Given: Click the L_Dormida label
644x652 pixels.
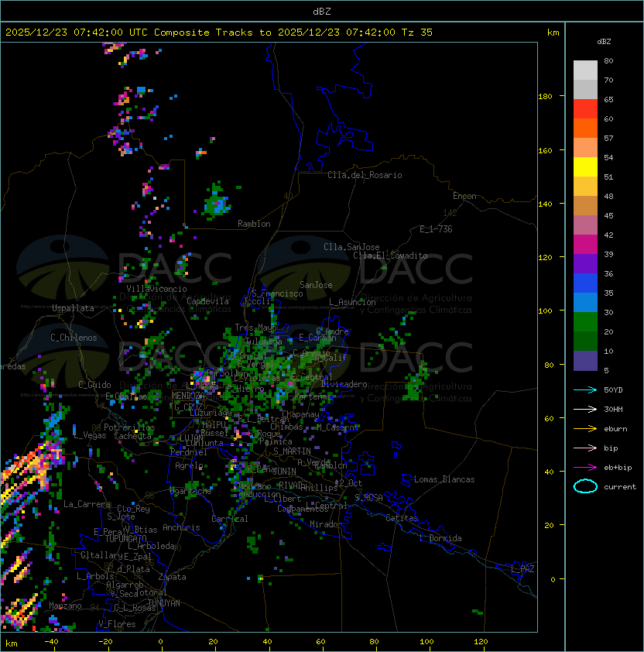Looking at the screenshot, I should coord(440,538).
